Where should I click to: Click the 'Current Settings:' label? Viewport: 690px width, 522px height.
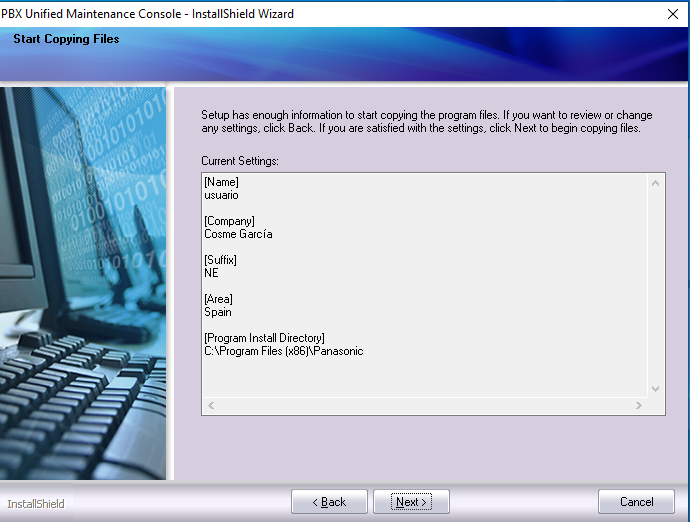[x=240, y=161]
